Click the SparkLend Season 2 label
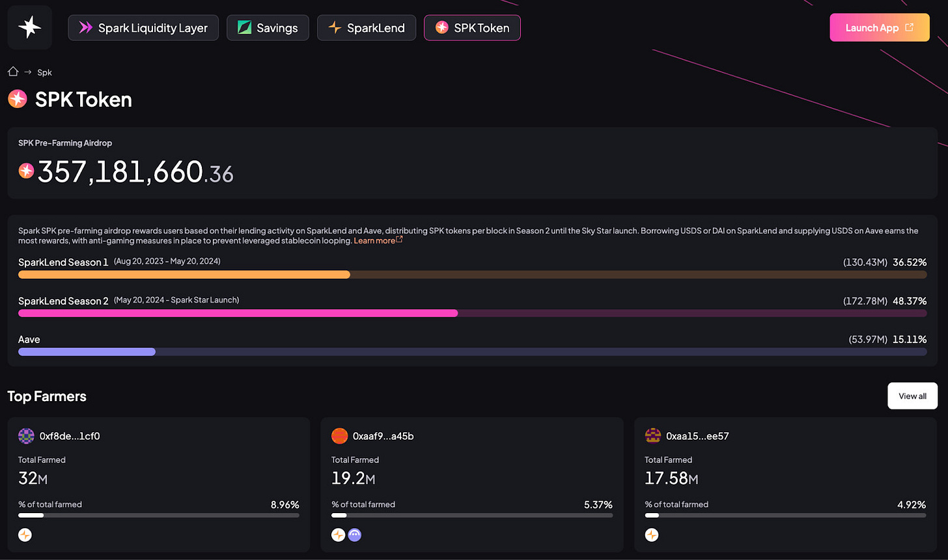 [64, 301]
